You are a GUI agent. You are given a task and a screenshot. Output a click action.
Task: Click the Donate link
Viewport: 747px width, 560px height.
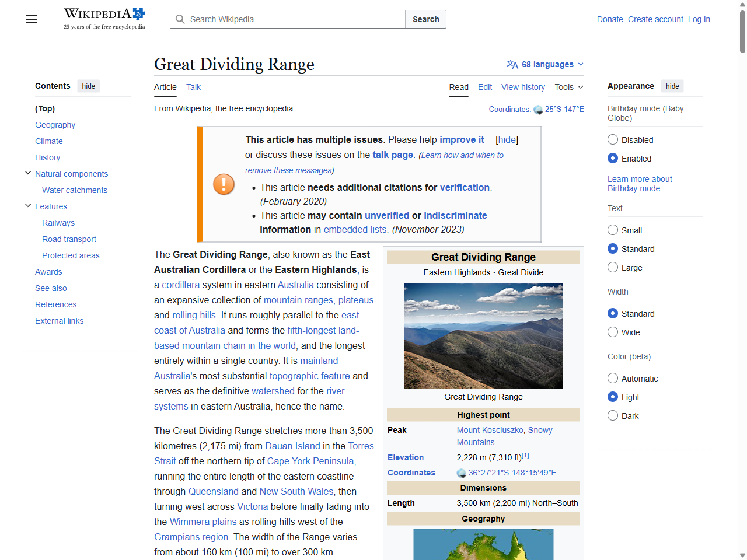pos(610,19)
